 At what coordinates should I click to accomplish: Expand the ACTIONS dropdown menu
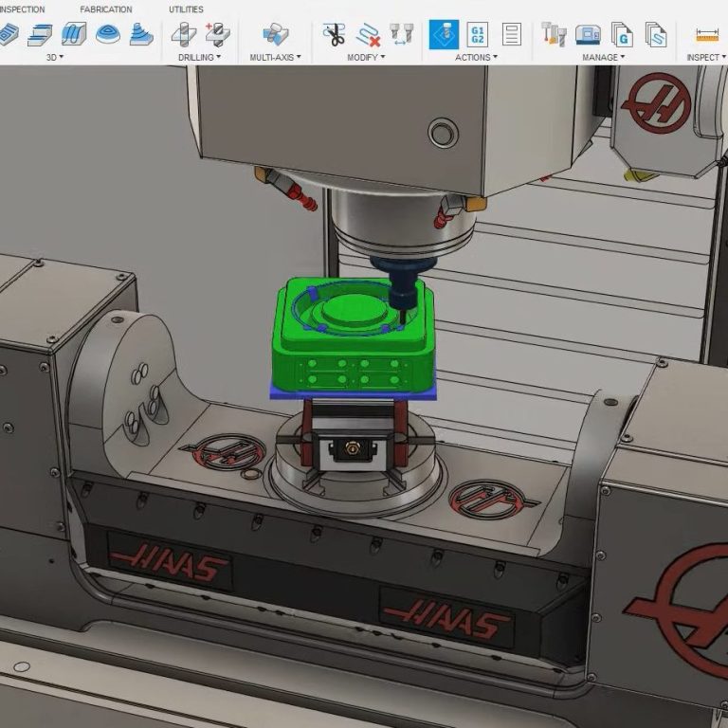477,57
